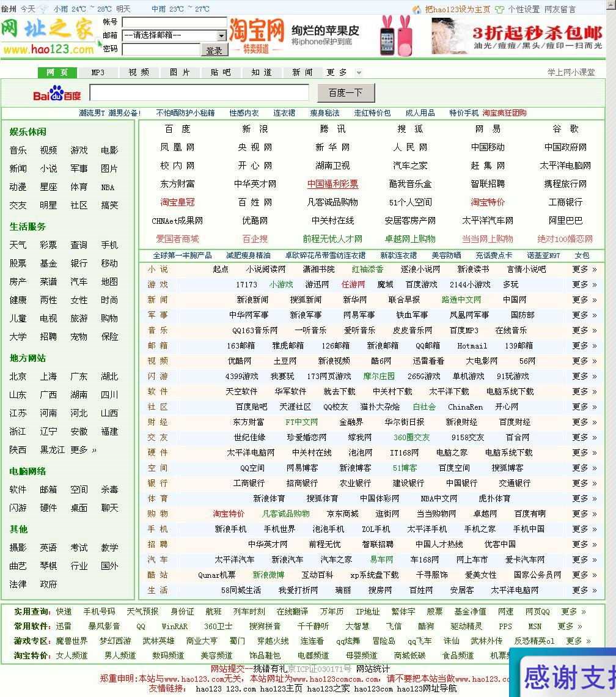Open the 网易 site link
The width and height of the screenshot is (616, 697).
[x=488, y=129]
